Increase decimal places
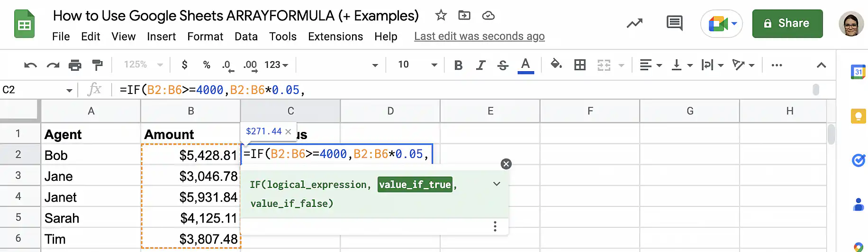Image resolution: width=868 pixels, height=252 pixels. point(250,65)
